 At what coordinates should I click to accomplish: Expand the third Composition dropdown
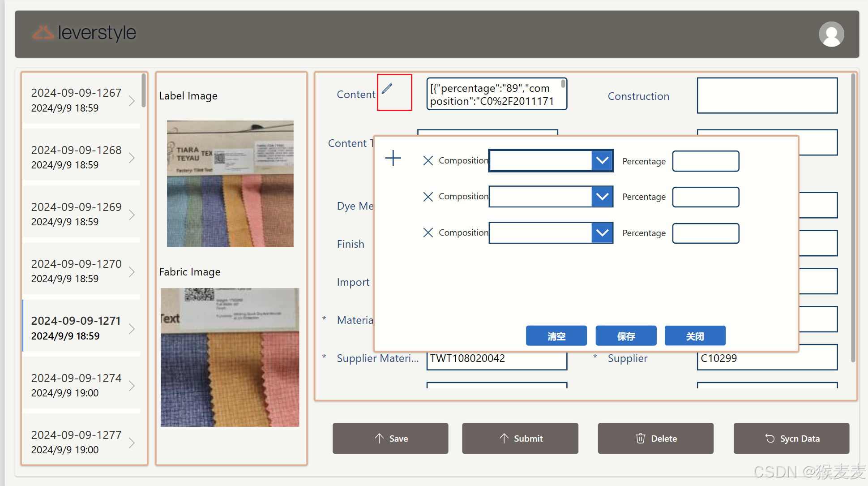coord(602,233)
